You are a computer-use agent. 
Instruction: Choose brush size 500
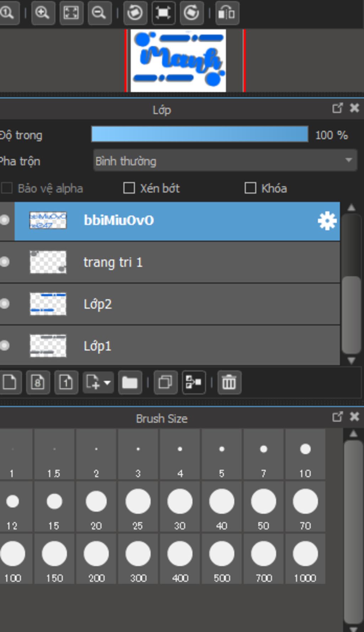pyautogui.click(x=222, y=558)
